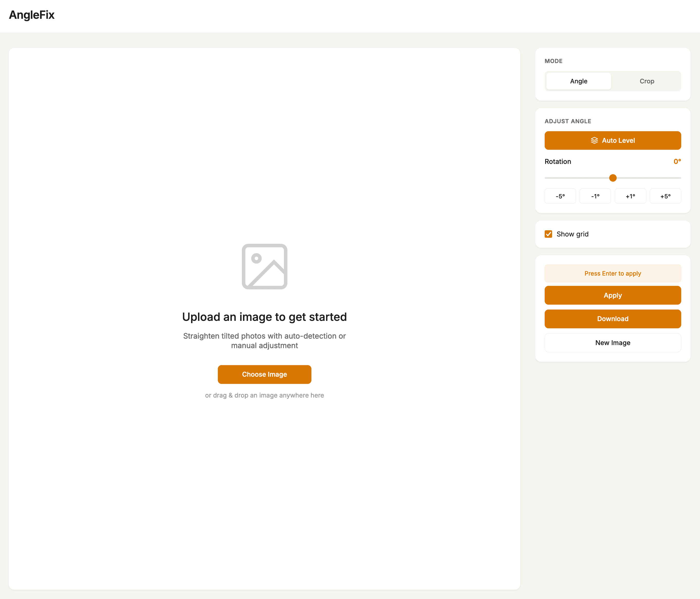The image size is (700, 599).
Task: Click the Choose Image button
Action: click(x=265, y=374)
